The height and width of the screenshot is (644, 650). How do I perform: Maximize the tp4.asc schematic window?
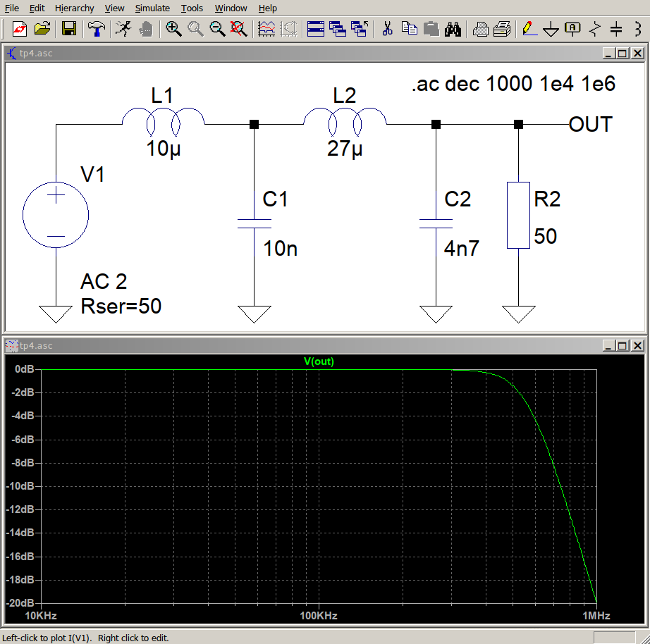click(x=623, y=53)
